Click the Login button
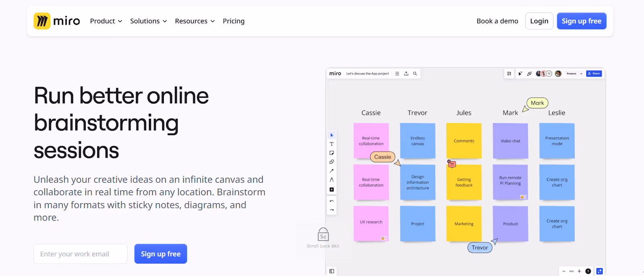This screenshot has height=276, width=644. click(x=539, y=21)
